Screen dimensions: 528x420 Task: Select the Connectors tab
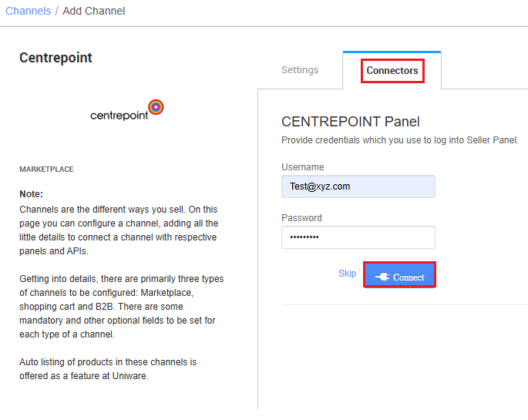[392, 70]
